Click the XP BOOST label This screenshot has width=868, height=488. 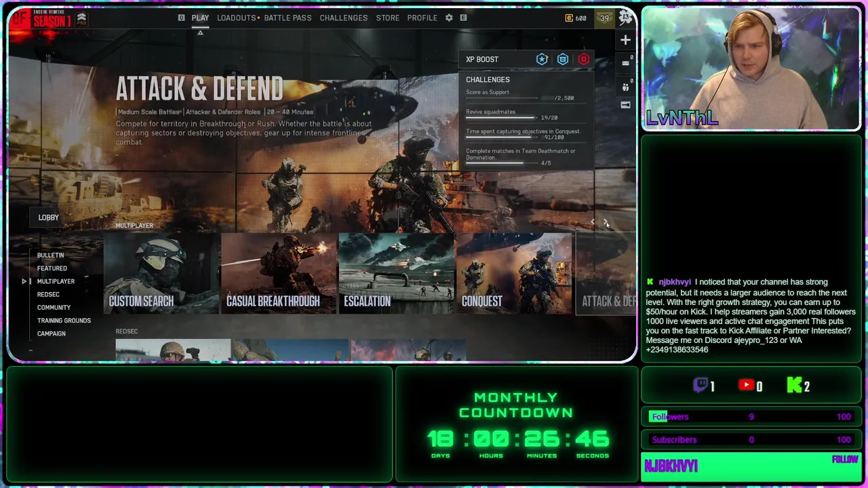[x=482, y=59]
